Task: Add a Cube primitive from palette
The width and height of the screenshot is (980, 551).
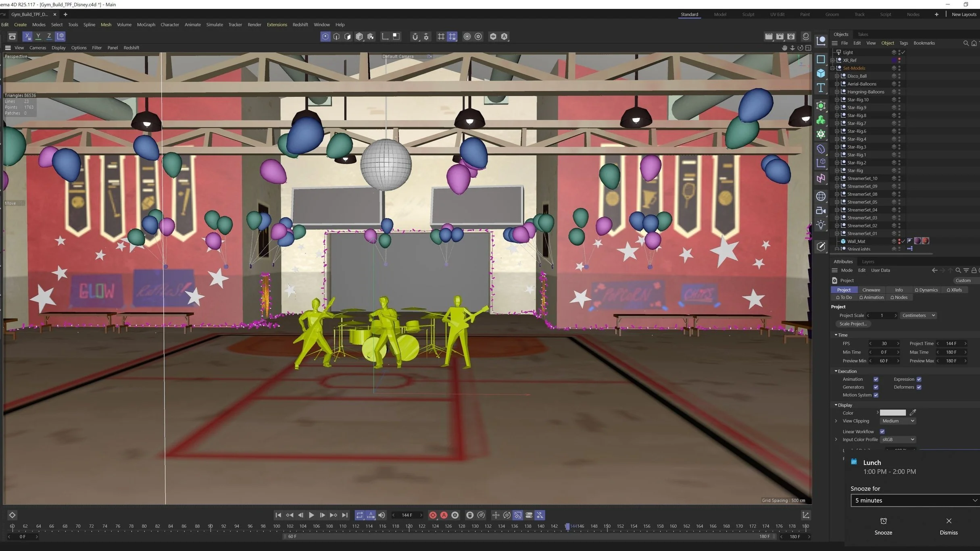Action: (821, 73)
